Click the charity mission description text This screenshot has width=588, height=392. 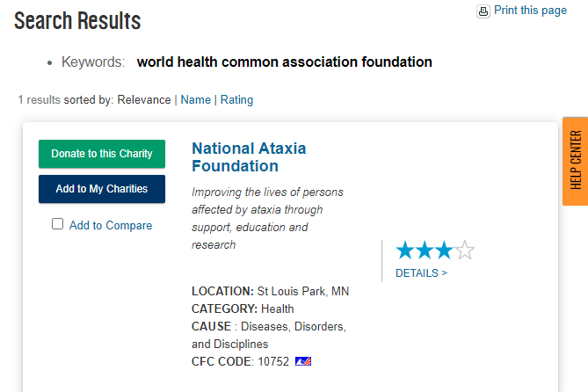267,218
